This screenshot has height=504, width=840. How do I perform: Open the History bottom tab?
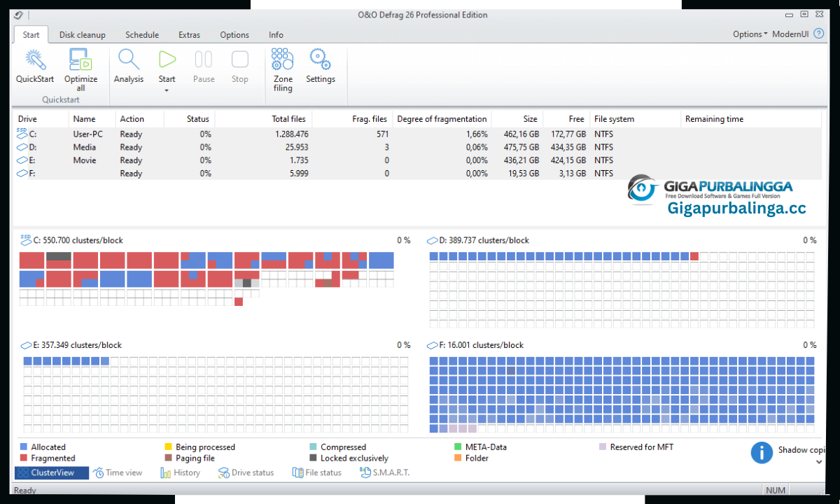pyautogui.click(x=180, y=472)
